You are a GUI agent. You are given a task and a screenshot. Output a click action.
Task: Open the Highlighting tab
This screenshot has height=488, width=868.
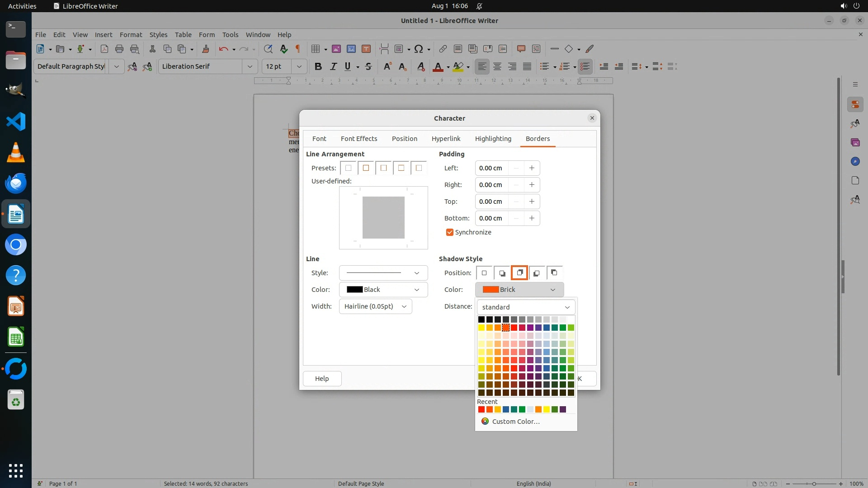(493, 139)
